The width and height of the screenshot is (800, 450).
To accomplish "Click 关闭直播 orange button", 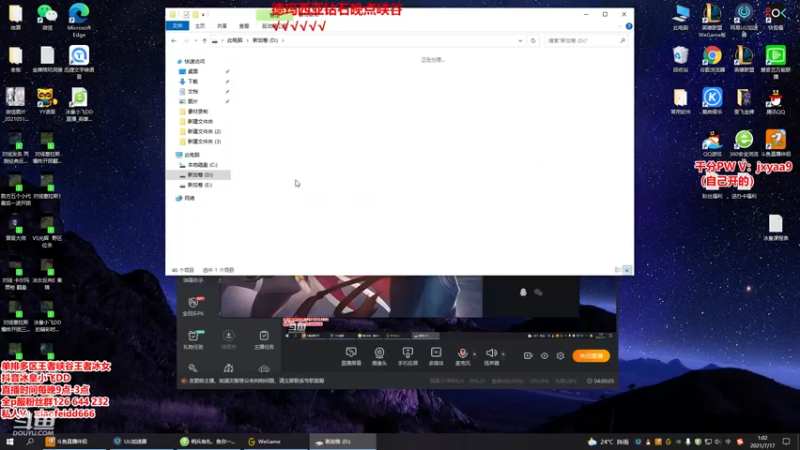I will [591, 356].
